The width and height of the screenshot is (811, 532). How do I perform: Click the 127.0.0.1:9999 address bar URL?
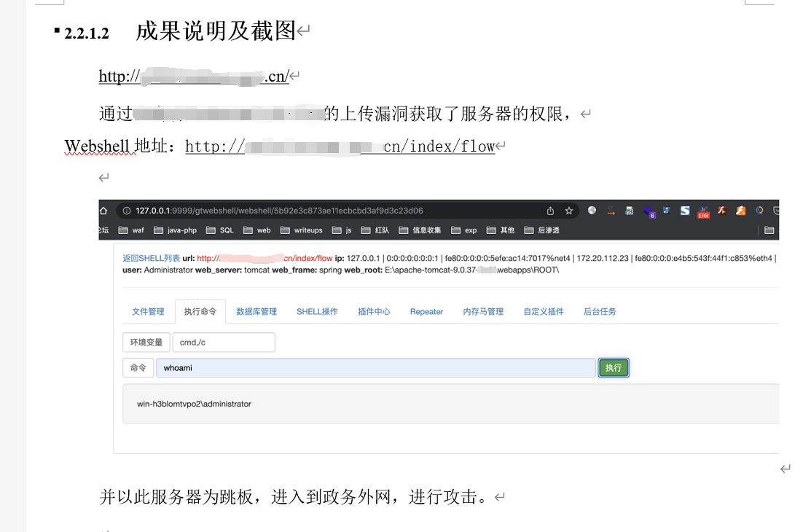click(x=279, y=211)
